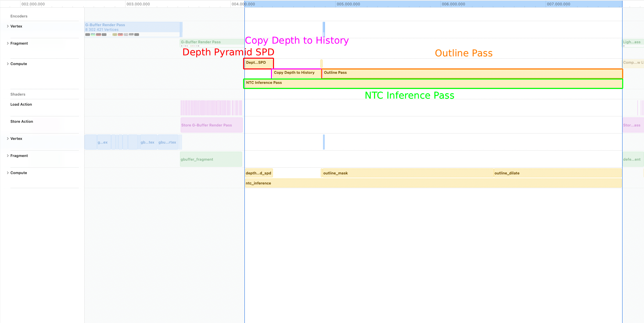
Task: Select the Store Action row label
Action: pyautogui.click(x=22, y=121)
